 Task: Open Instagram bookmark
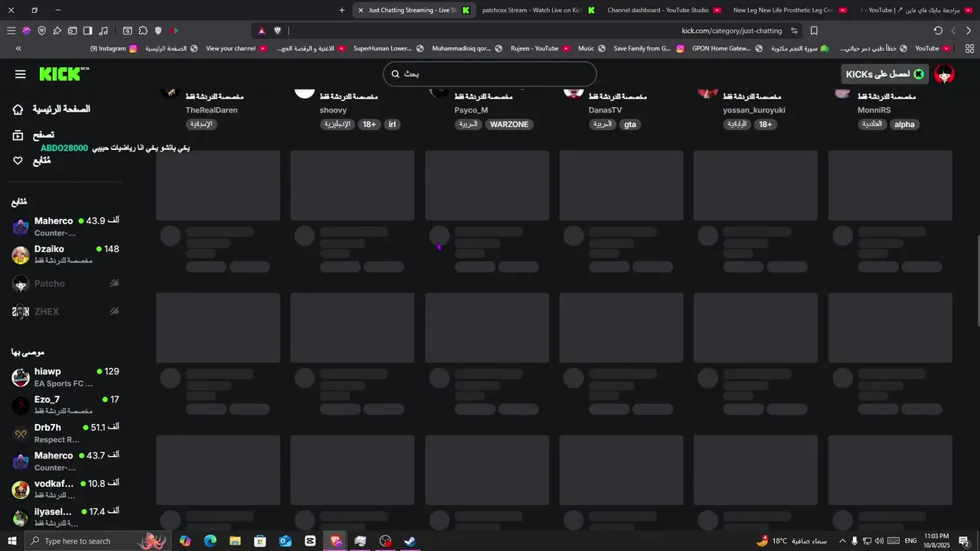pyautogui.click(x=113, y=48)
